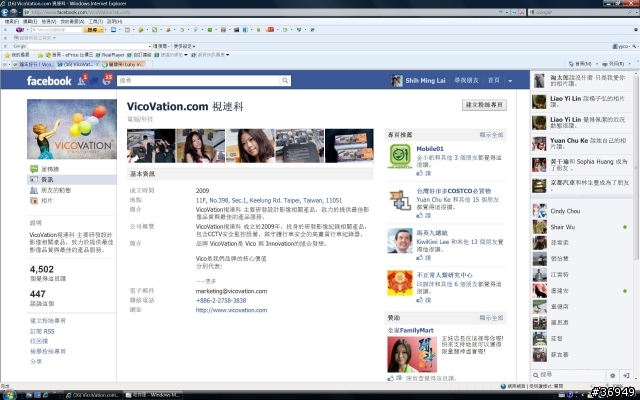Open the fifth photo thumbnail in the strip
The height and width of the screenshot is (400, 640).
349,146
